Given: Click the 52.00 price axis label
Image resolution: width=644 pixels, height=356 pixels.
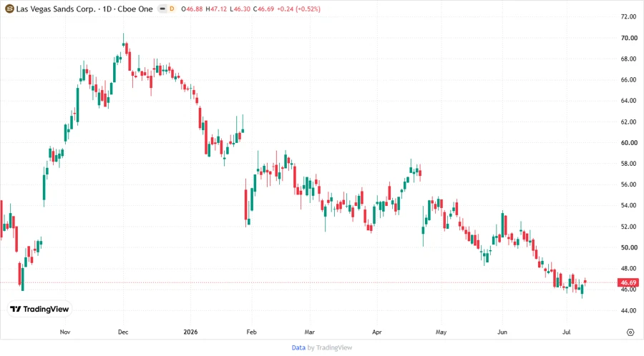Looking at the screenshot, I should coord(628,227).
